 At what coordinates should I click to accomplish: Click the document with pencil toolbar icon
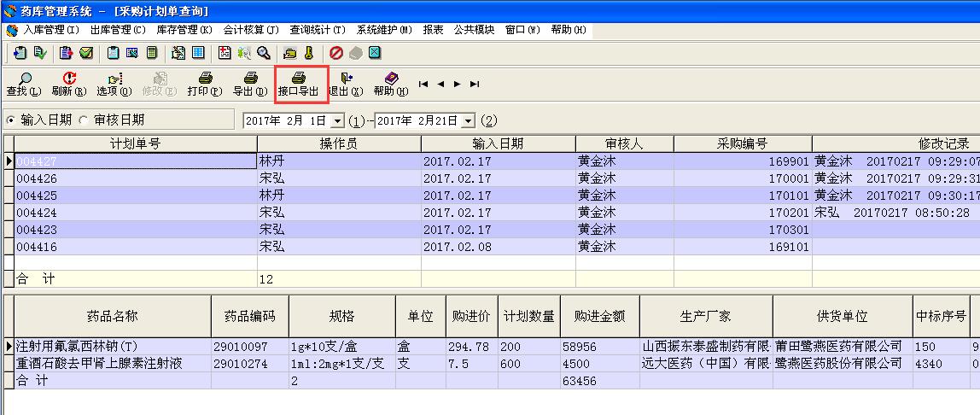coord(178,53)
